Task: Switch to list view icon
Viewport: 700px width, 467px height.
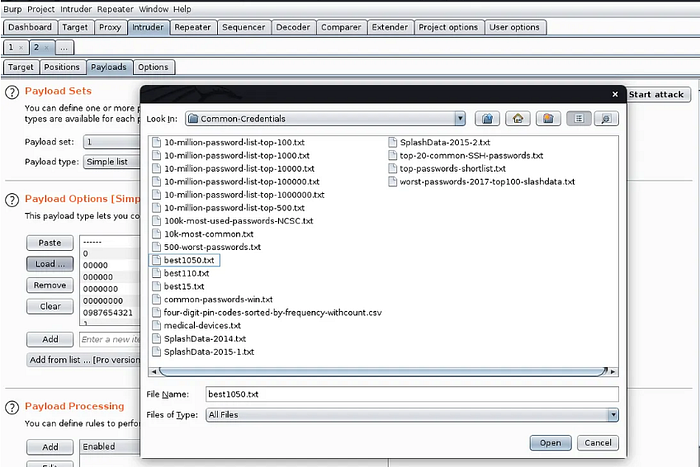Action: pos(579,119)
